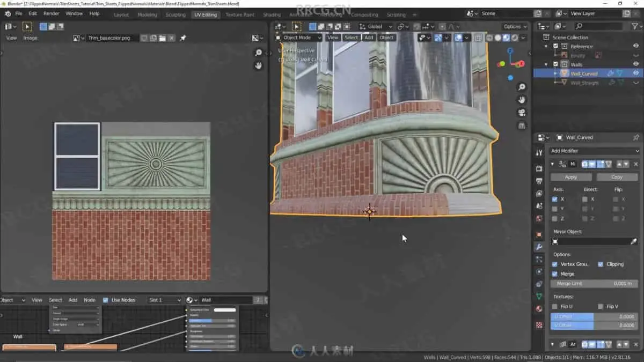The height and width of the screenshot is (362, 644).
Task: Toggle perspective/orthographic grid icon in viewport
Action: tap(522, 125)
